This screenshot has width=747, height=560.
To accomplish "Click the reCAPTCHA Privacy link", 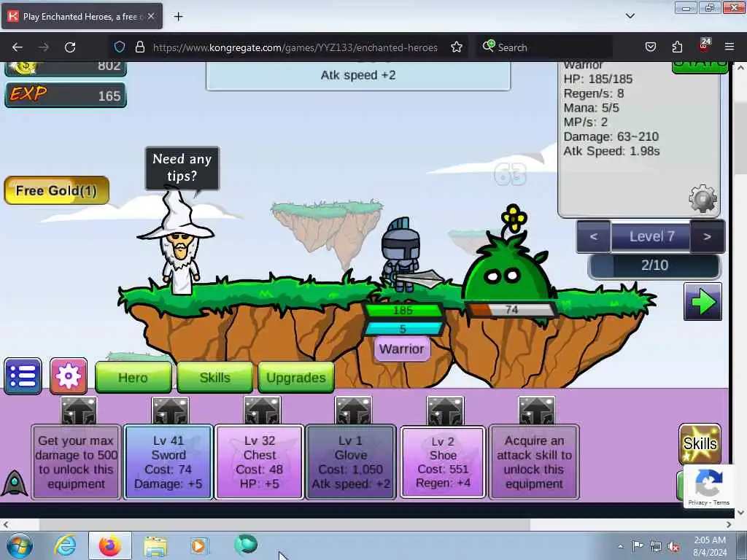I will click(697, 502).
